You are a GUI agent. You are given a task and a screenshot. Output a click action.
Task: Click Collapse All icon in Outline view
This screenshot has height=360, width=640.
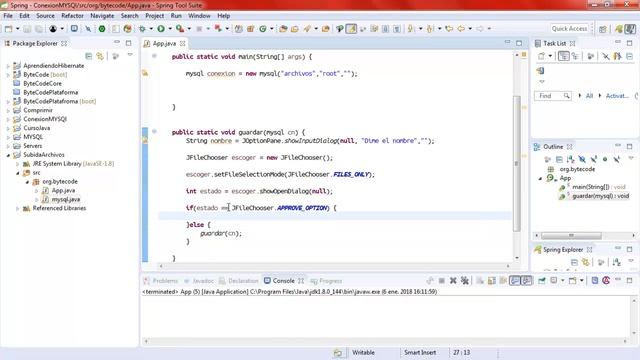559,159
